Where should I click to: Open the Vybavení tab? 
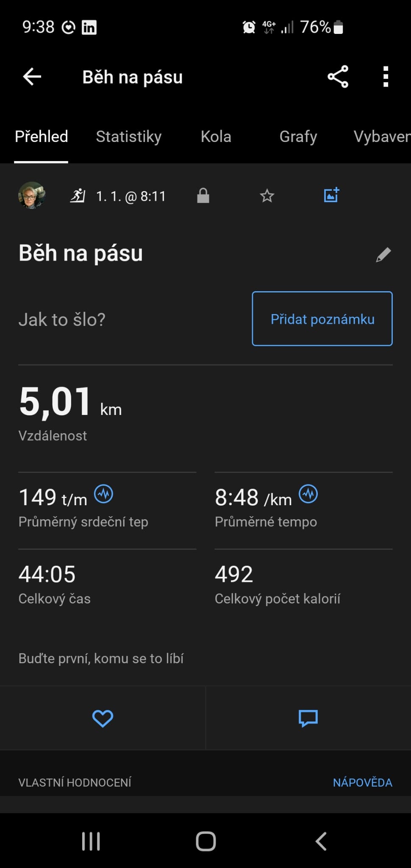pyautogui.click(x=381, y=136)
